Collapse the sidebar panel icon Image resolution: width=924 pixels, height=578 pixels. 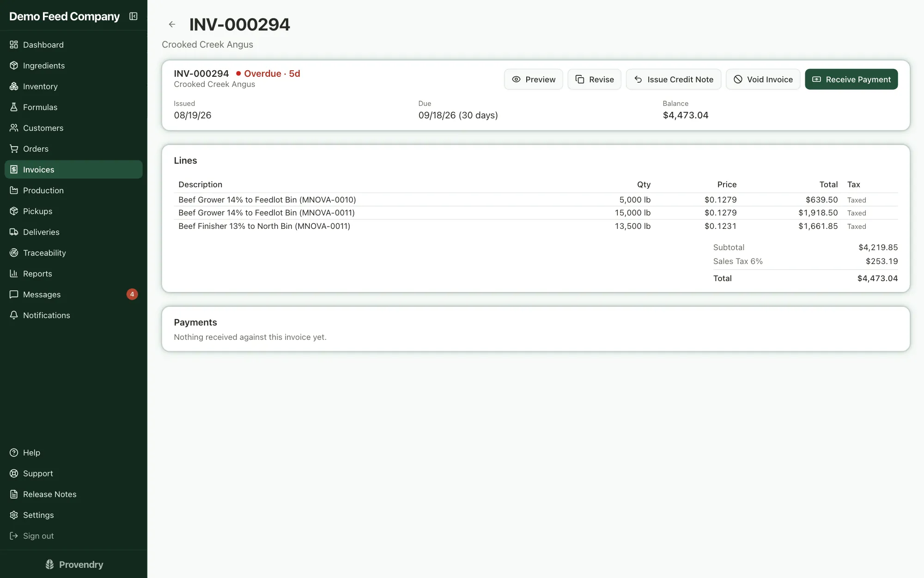pos(134,17)
